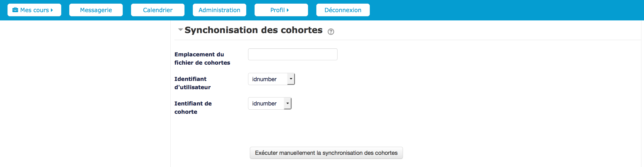This screenshot has height=167, width=644.
Task: Click the Synchonisation des cohortes heading text
Action: pos(253,30)
